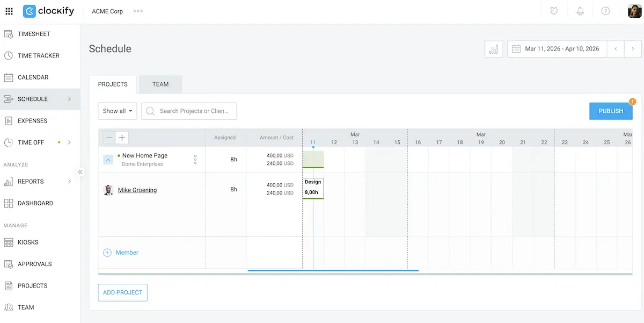
Task: Open the Show all filter dropdown
Action: [118, 111]
